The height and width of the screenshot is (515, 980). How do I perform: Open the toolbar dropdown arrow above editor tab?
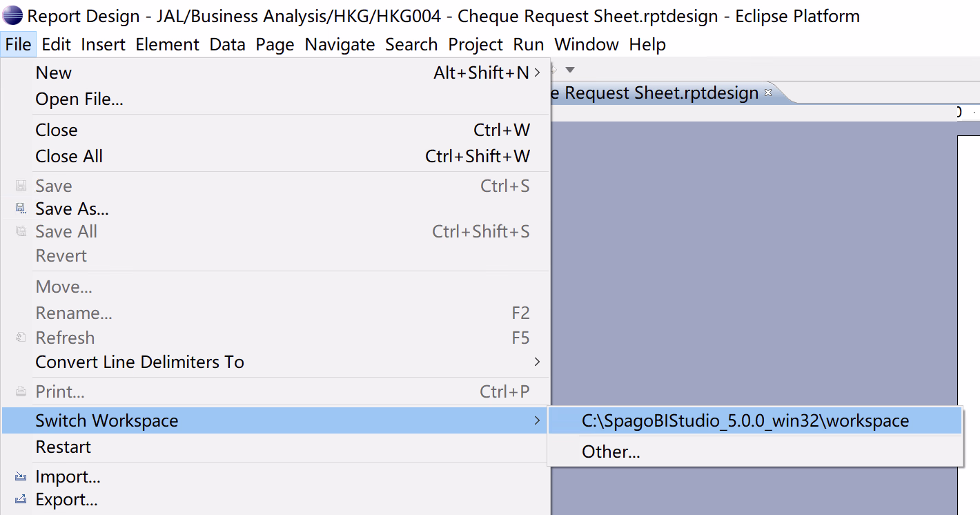pos(569,69)
